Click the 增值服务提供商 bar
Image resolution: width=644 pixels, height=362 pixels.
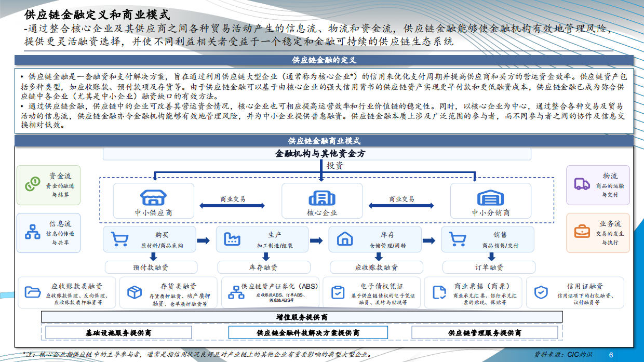[x=302, y=317]
